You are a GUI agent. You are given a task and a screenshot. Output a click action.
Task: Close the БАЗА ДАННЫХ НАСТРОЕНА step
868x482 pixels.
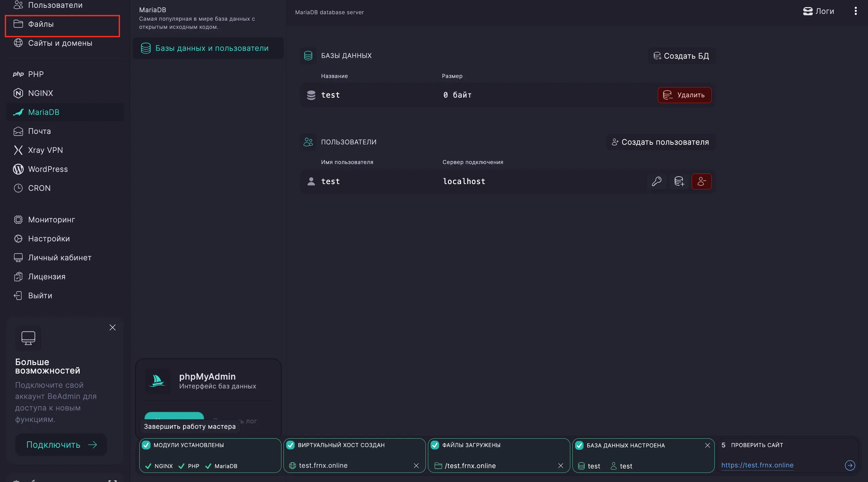(x=707, y=445)
